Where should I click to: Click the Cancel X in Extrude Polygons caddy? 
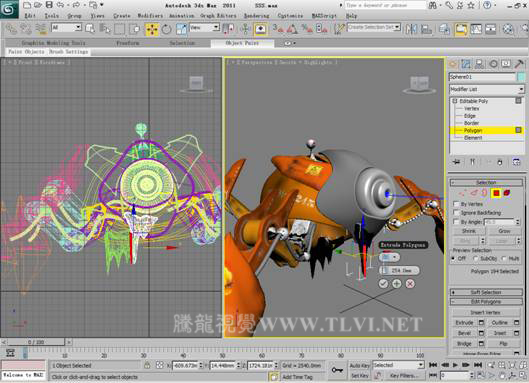pos(410,284)
